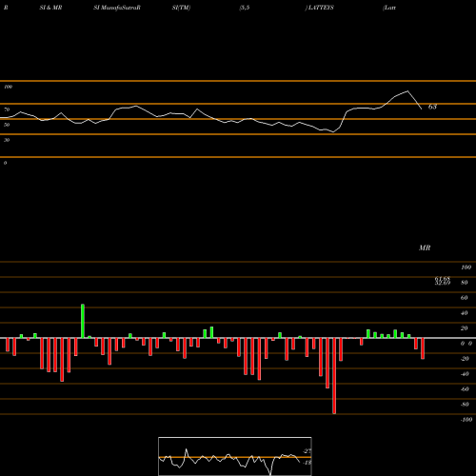
Task: Click the longest red bar reaching -100
Action: click(334, 376)
